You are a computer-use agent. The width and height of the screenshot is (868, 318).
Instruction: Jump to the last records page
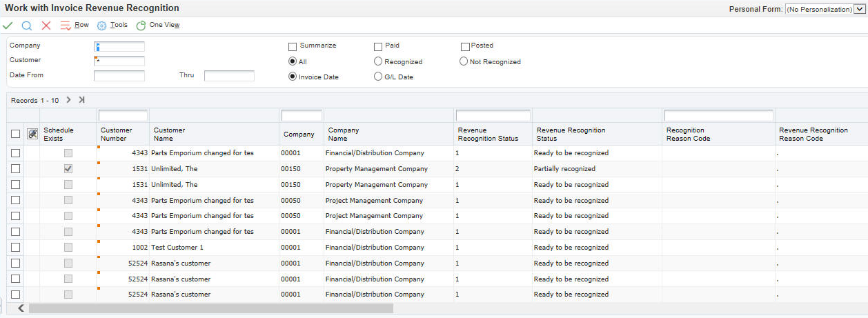tap(81, 100)
